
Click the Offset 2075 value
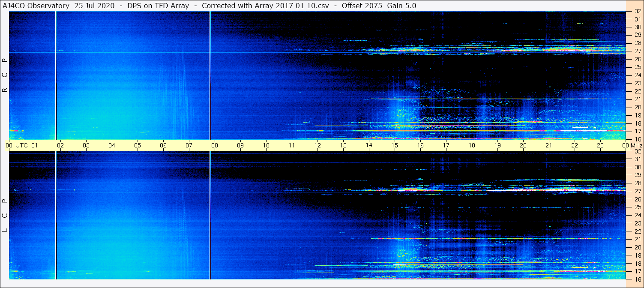[x=362, y=6]
